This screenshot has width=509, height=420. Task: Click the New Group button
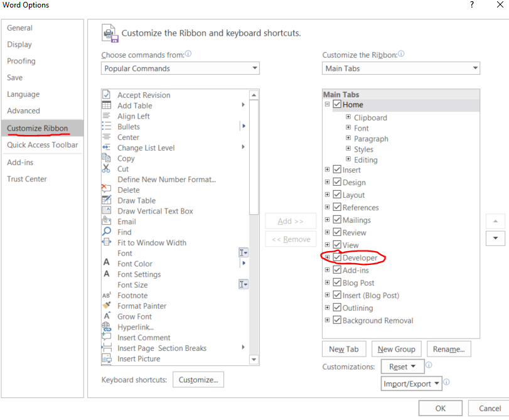pos(397,349)
